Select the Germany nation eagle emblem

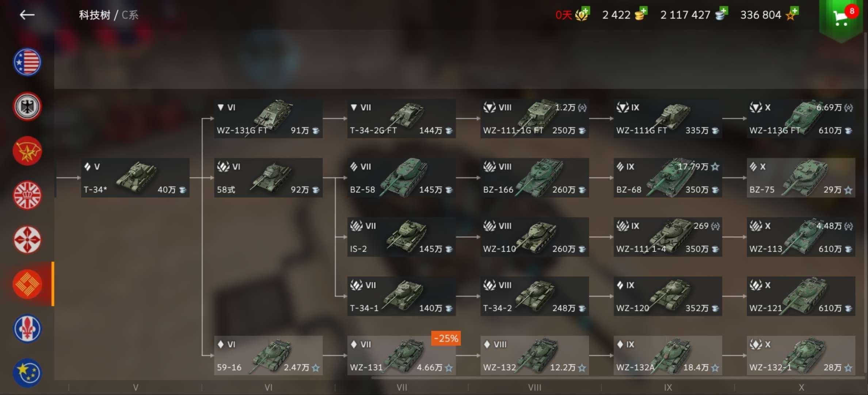(x=27, y=106)
